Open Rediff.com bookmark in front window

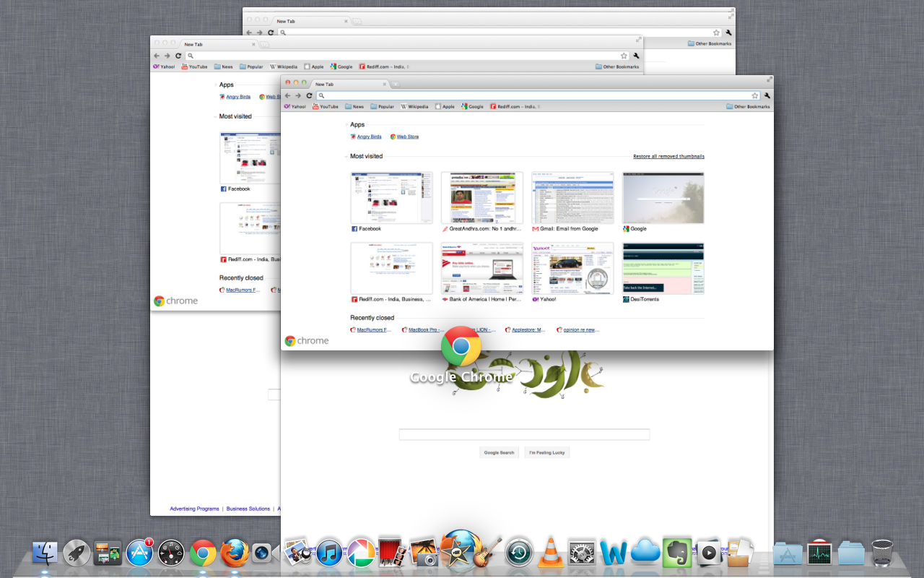pyautogui.click(x=515, y=106)
